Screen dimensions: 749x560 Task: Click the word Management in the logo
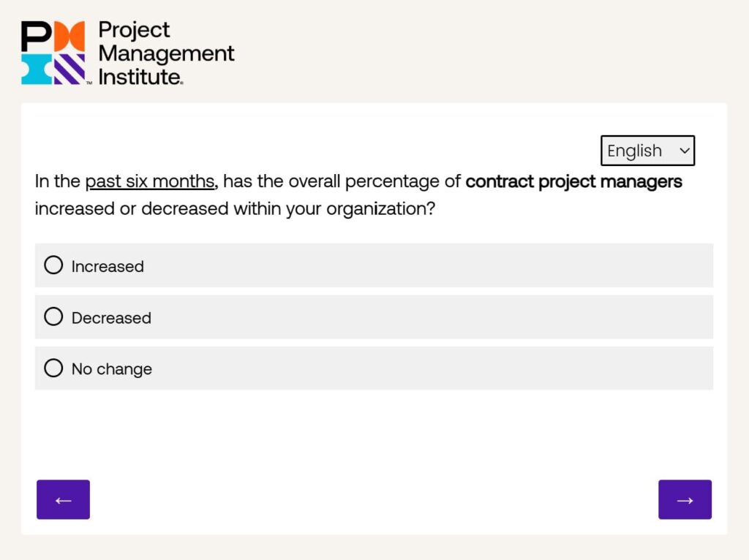point(166,53)
